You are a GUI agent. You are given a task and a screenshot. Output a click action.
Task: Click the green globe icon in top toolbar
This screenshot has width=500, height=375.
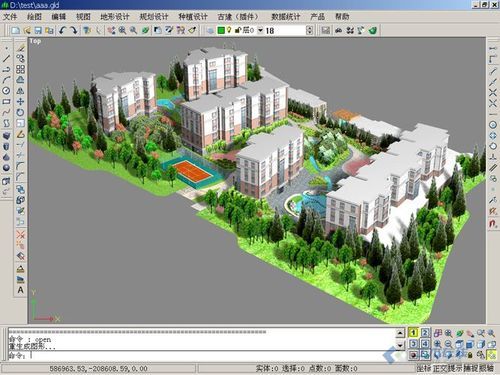coord(373,31)
